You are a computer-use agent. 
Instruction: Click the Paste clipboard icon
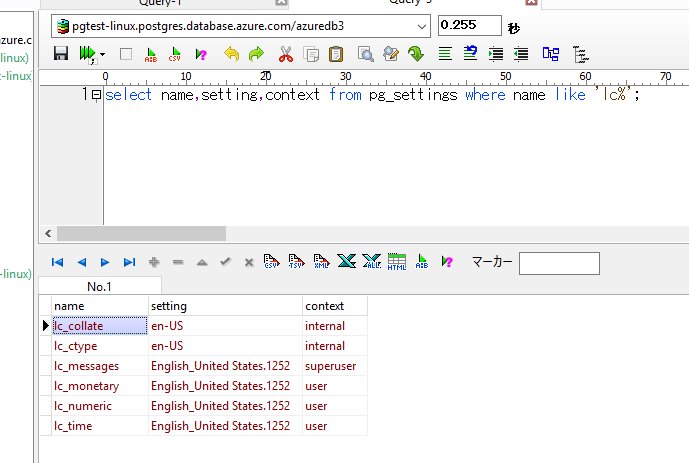click(x=336, y=54)
